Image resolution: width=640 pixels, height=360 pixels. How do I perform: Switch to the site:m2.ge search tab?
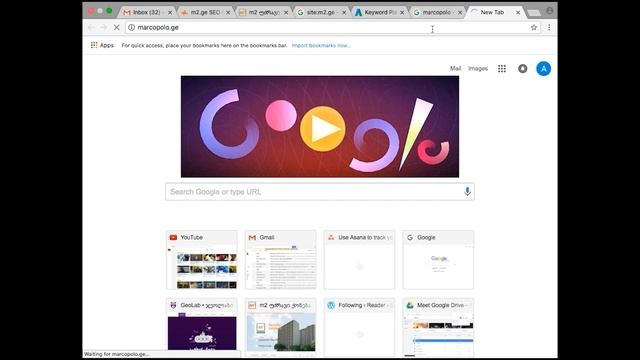(320, 13)
